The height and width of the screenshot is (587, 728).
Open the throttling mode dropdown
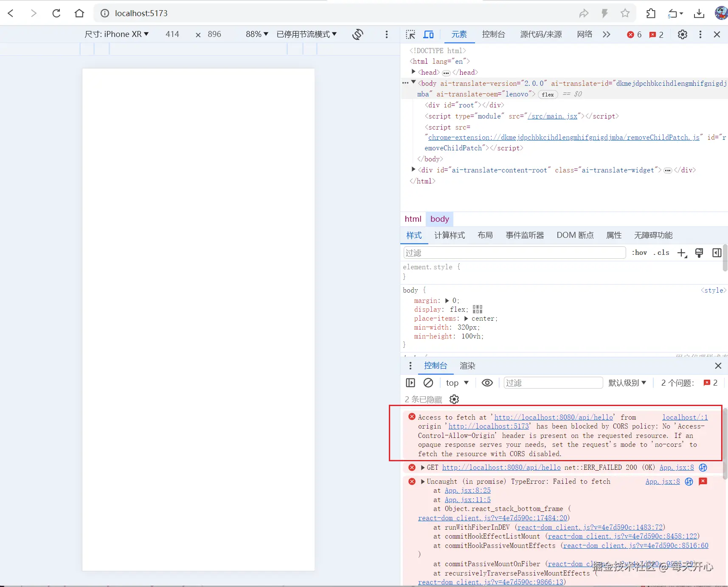click(x=306, y=34)
